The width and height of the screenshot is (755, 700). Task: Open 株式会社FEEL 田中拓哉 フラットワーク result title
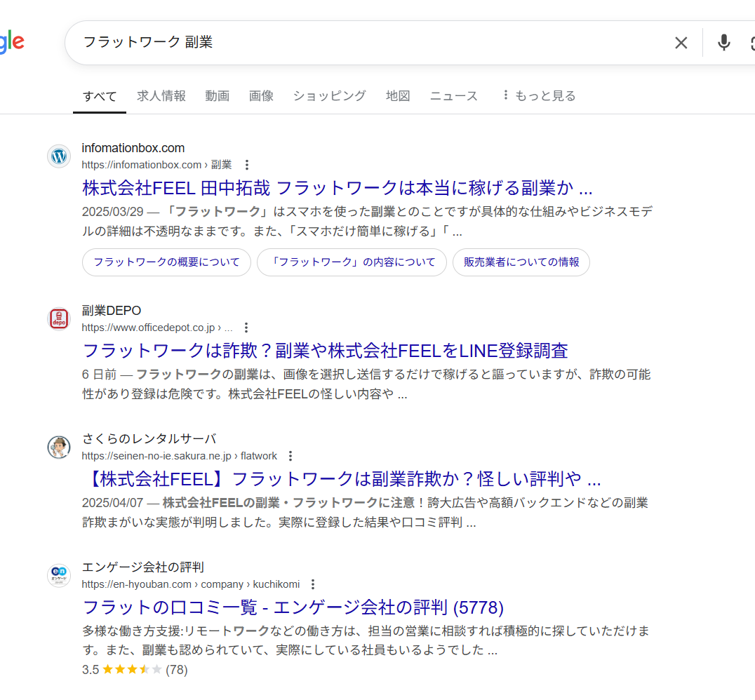(337, 188)
